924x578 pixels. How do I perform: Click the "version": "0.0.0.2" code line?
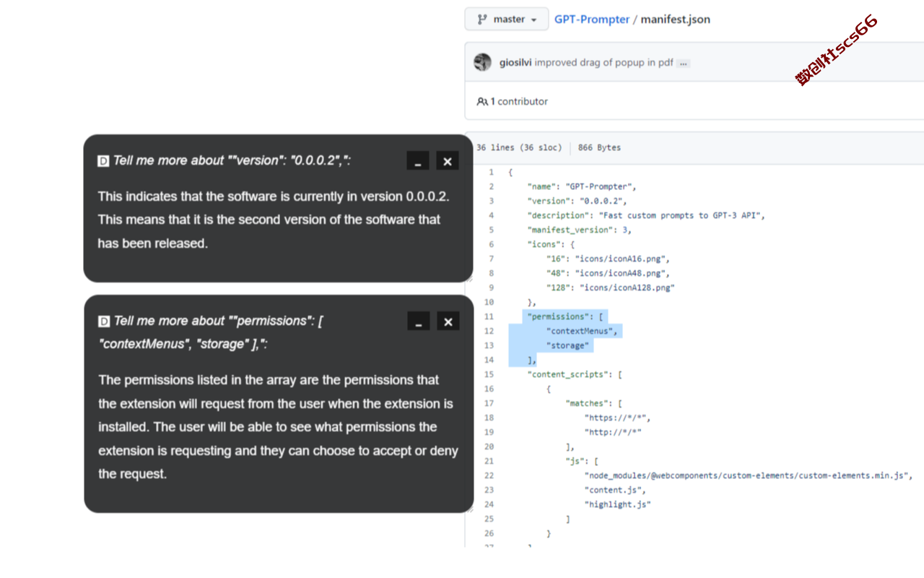(x=577, y=201)
